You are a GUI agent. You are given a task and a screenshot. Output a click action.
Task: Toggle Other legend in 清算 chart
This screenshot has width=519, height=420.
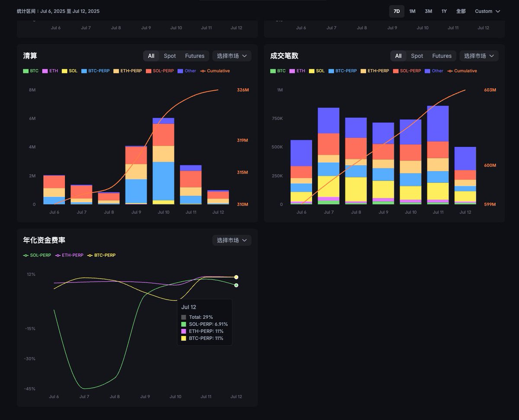(x=187, y=71)
